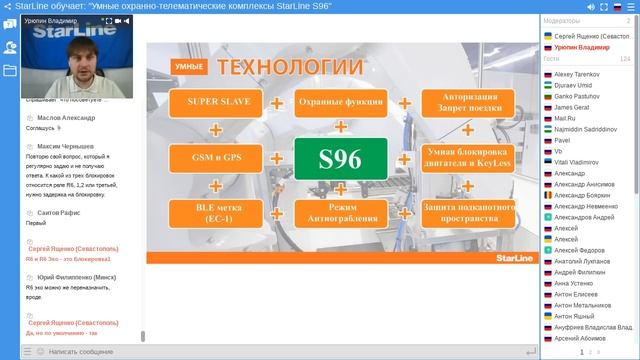
Task: Go to page 2 of the guest list
Action: click(590, 352)
